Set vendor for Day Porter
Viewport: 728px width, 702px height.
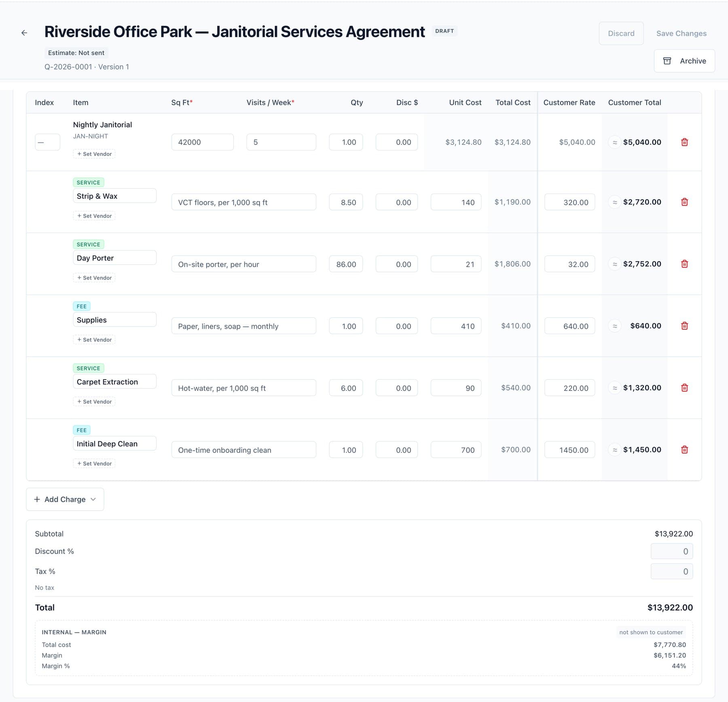pyautogui.click(x=94, y=278)
